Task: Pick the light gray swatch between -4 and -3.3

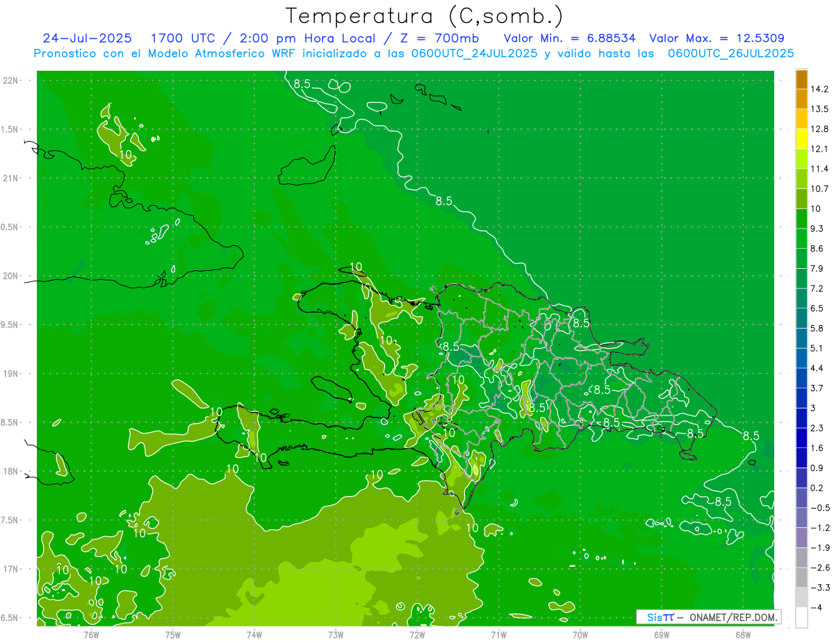Action: pyautogui.click(x=801, y=597)
